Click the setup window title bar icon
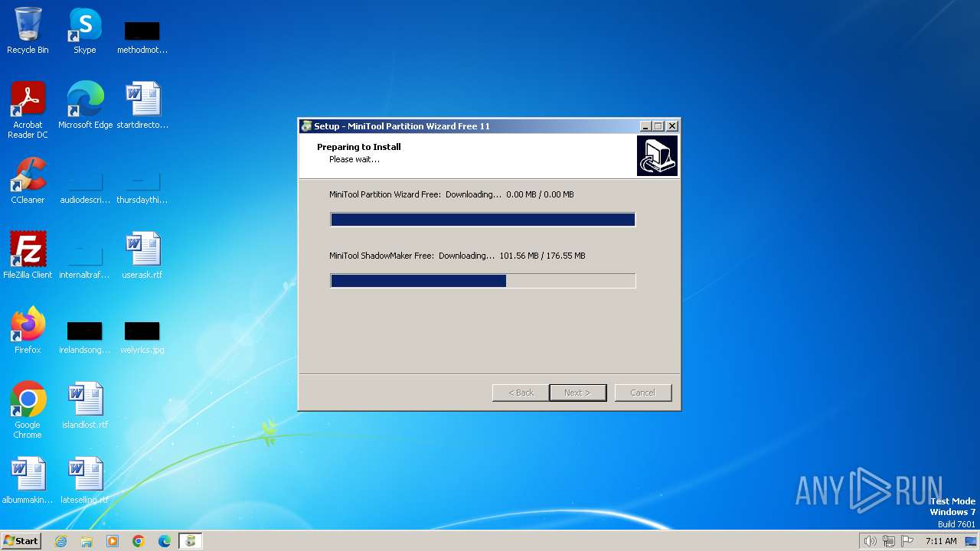 306,126
